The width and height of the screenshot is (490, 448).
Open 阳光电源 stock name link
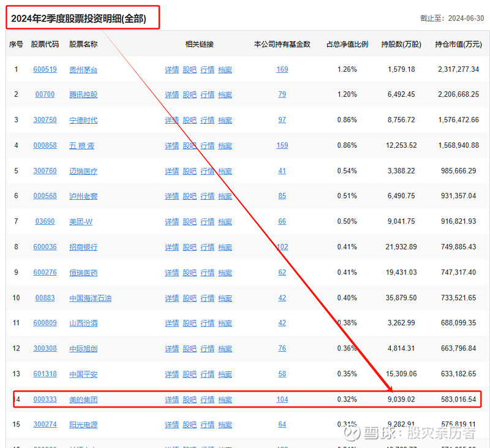83,425
